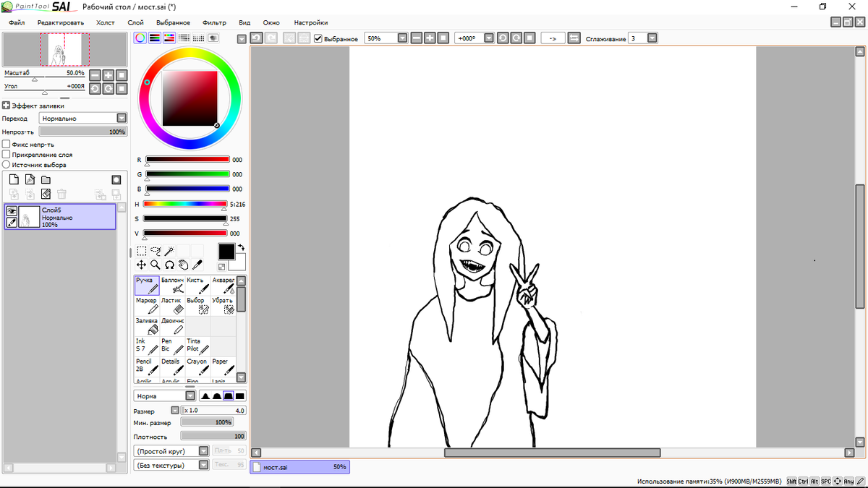
Task: Select the Акварель watercolor tool
Action: click(223, 285)
